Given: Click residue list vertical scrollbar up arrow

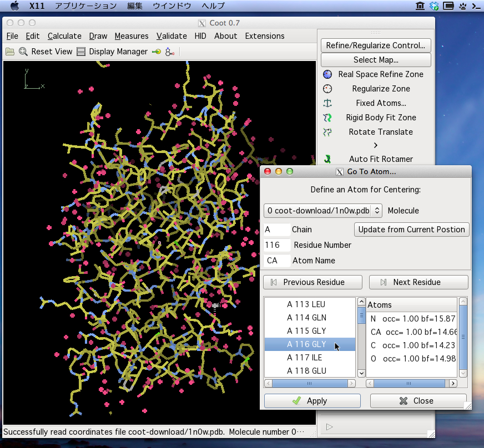Looking at the screenshot, I should pos(361,302).
